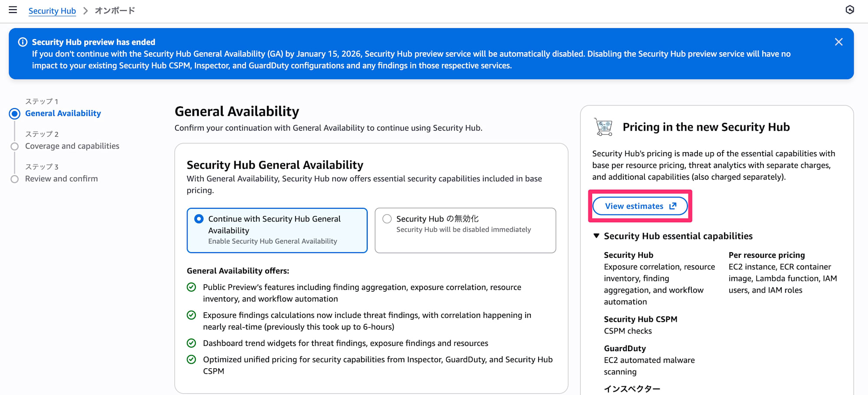The width and height of the screenshot is (868, 395).
Task: Click the Step 1 General Availability step indicator
Action: tap(62, 113)
